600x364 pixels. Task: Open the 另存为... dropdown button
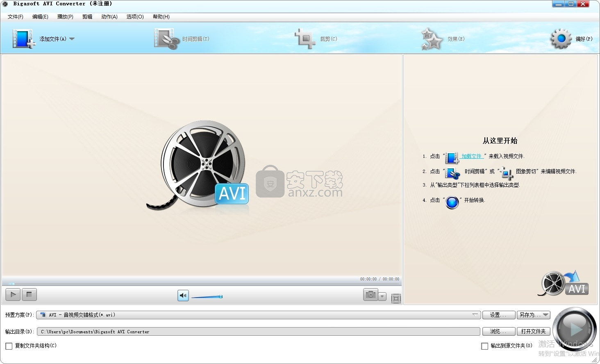534,315
